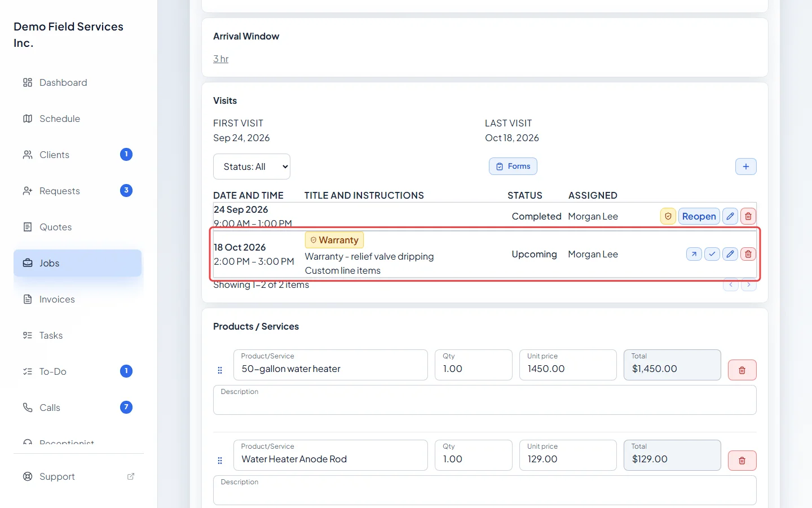Go to Tasks in the sidebar
812x508 pixels.
(x=78, y=335)
